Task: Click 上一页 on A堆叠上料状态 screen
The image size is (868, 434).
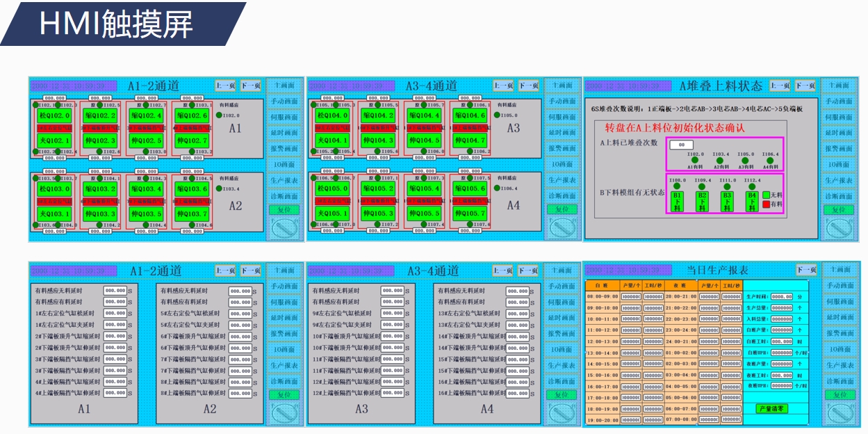Action: coord(781,86)
